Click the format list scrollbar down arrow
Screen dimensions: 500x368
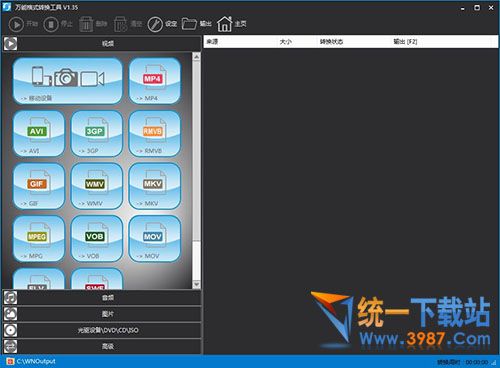pos(197,284)
